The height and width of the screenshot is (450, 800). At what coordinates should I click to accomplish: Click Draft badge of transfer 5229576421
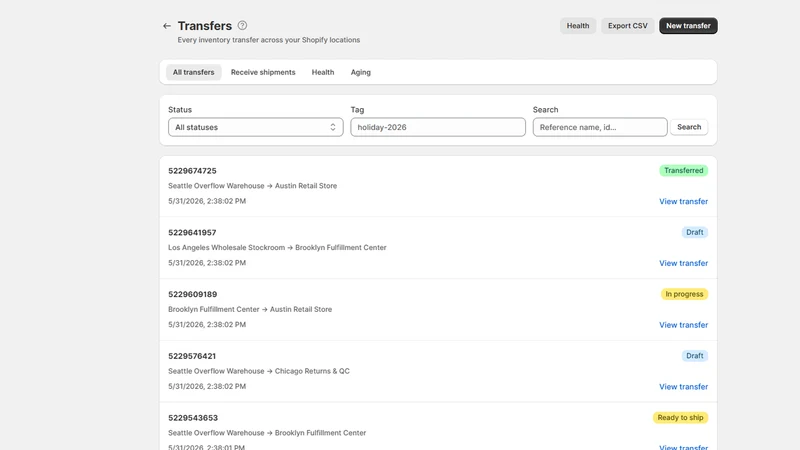(x=694, y=356)
